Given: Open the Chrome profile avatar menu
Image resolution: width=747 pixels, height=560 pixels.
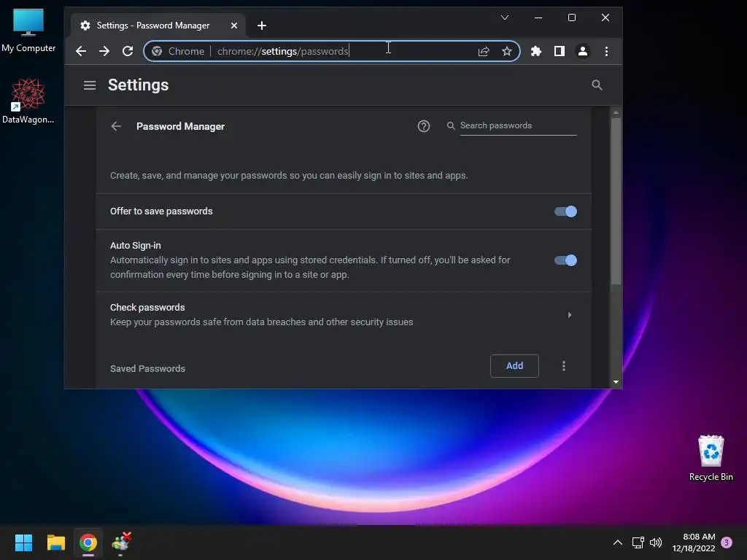Looking at the screenshot, I should pyautogui.click(x=583, y=51).
